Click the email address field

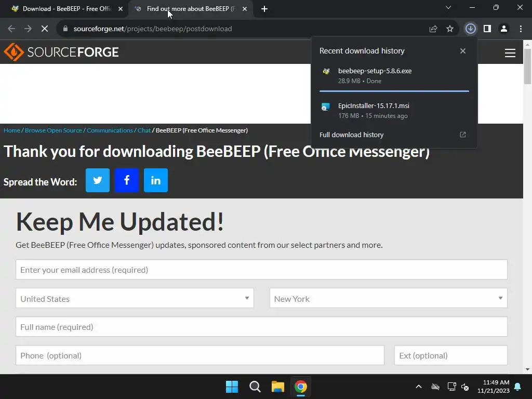coord(261,270)
